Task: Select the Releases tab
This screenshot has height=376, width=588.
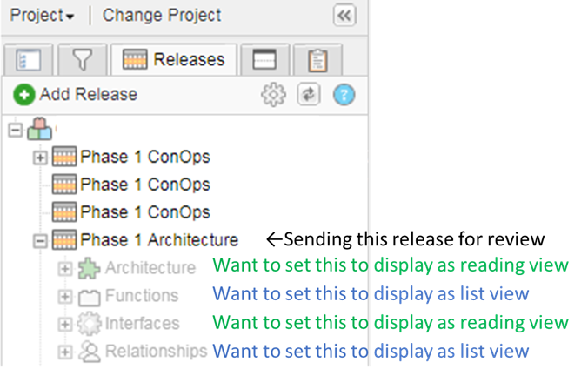Action: (x=176, y=59)
